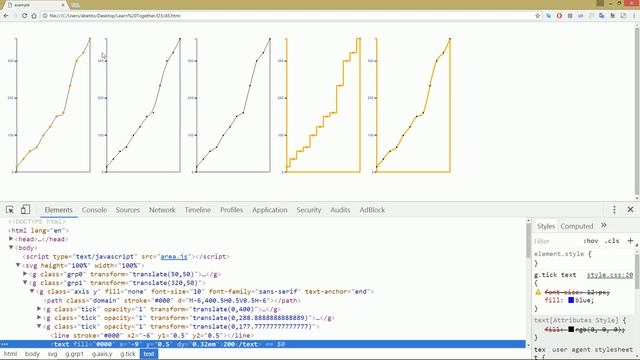Open DevTools customize menu (three dots)
640x360 pixels.
click(614, 209)
